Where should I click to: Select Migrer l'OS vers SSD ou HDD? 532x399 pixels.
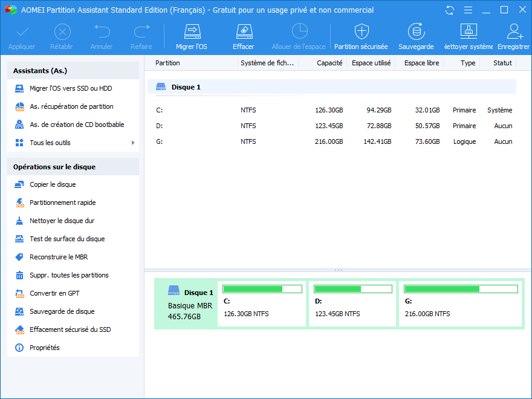pos(71,88)
